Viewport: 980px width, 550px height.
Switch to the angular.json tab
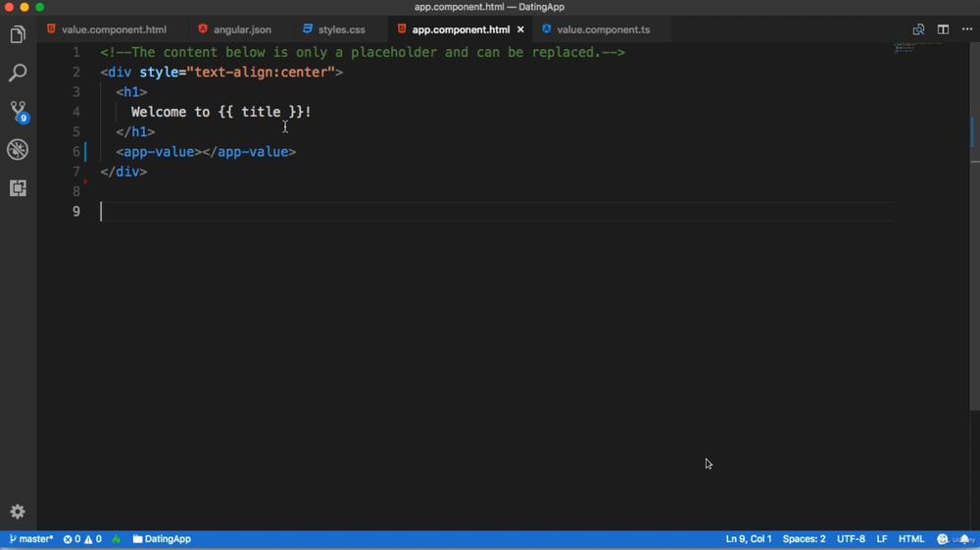(242, 29)
